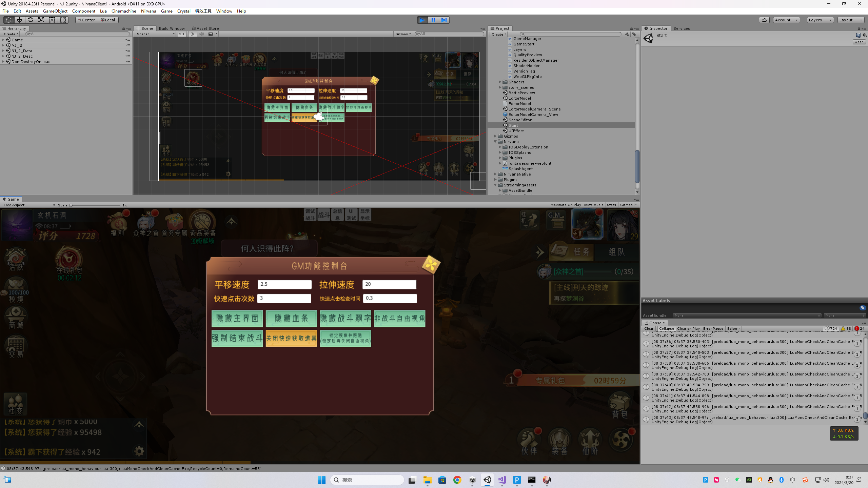Viewport: 868px width, 488px height.
Task: Select the Hand tool in toolbar
Action: pyautogui.click(x=8, y=20)
